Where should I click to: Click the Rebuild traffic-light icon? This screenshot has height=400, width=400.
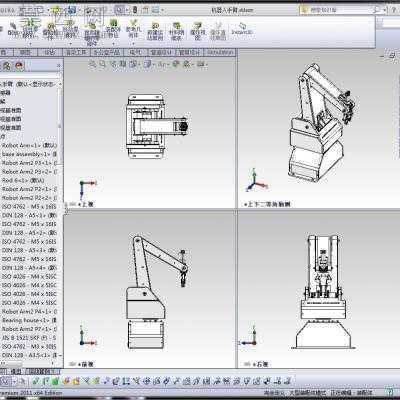[x=135, y=10]
